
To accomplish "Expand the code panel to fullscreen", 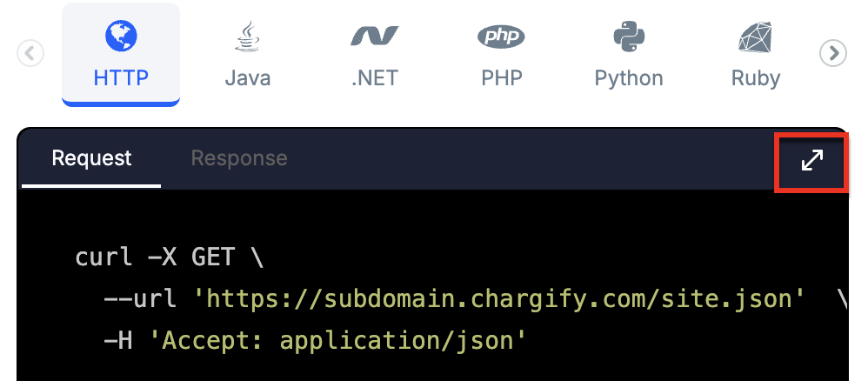I will [x=812, y=161].
